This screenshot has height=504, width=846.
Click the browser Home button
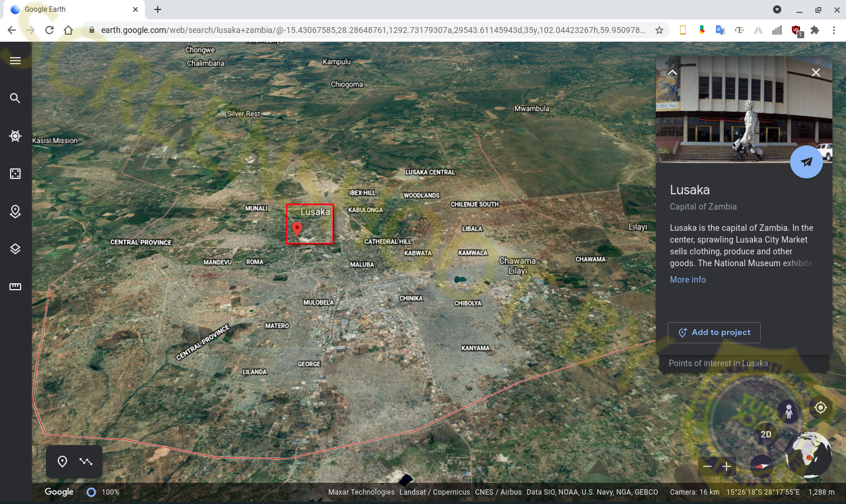click(x=68, y=30)
